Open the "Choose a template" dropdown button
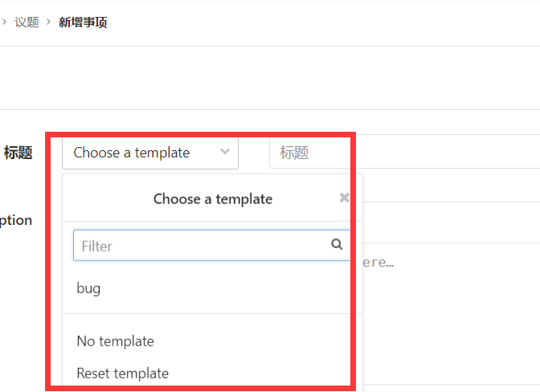 [x=150, y=153]
